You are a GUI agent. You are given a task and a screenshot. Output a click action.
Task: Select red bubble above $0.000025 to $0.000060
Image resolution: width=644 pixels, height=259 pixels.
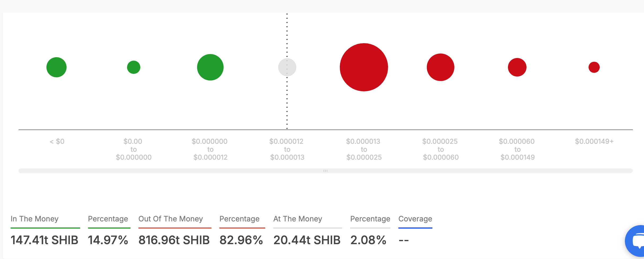pyautogui.click(x=440, y=67)
